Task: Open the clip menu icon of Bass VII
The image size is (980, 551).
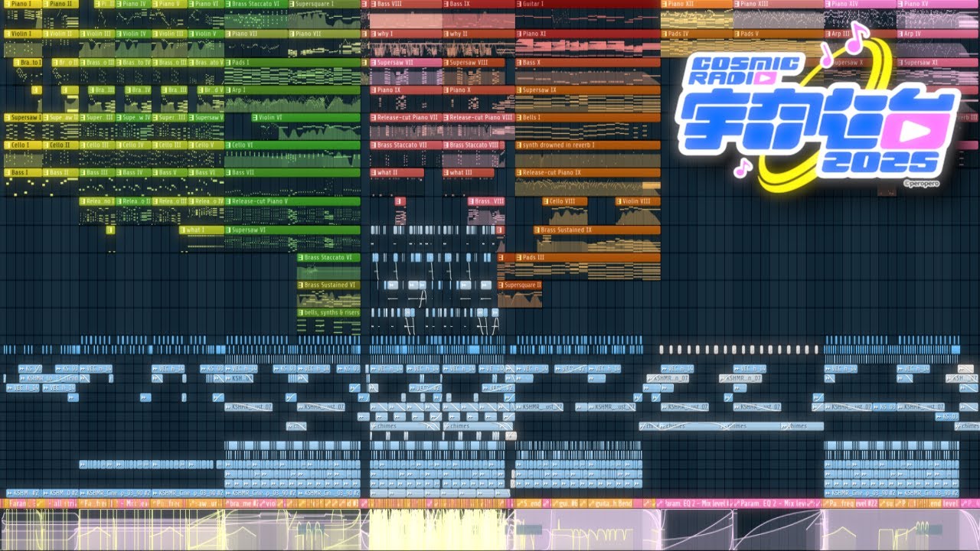Action: coord(228,173)
